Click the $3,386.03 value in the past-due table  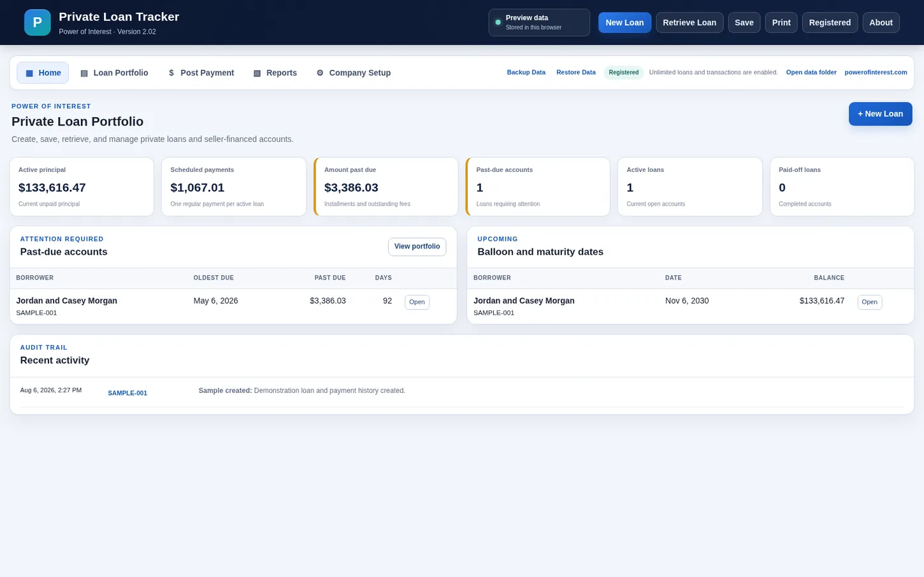[x=328, y=301]
